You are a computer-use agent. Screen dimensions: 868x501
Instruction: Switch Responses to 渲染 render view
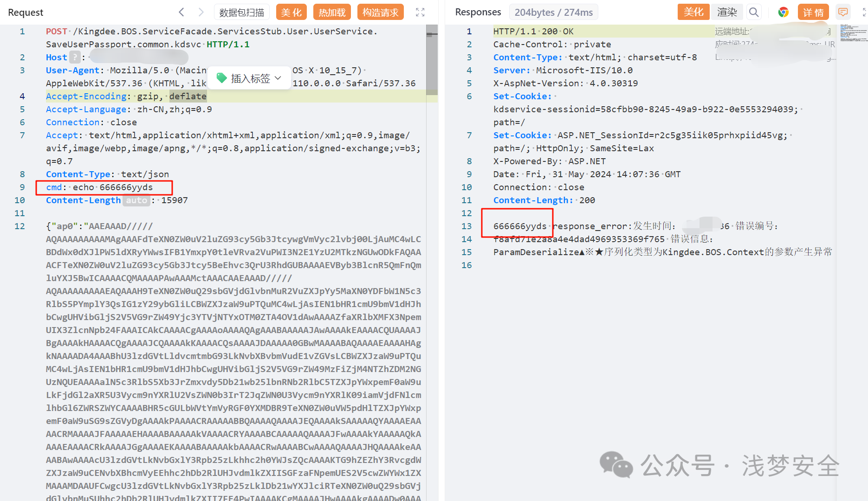(727, 12)
